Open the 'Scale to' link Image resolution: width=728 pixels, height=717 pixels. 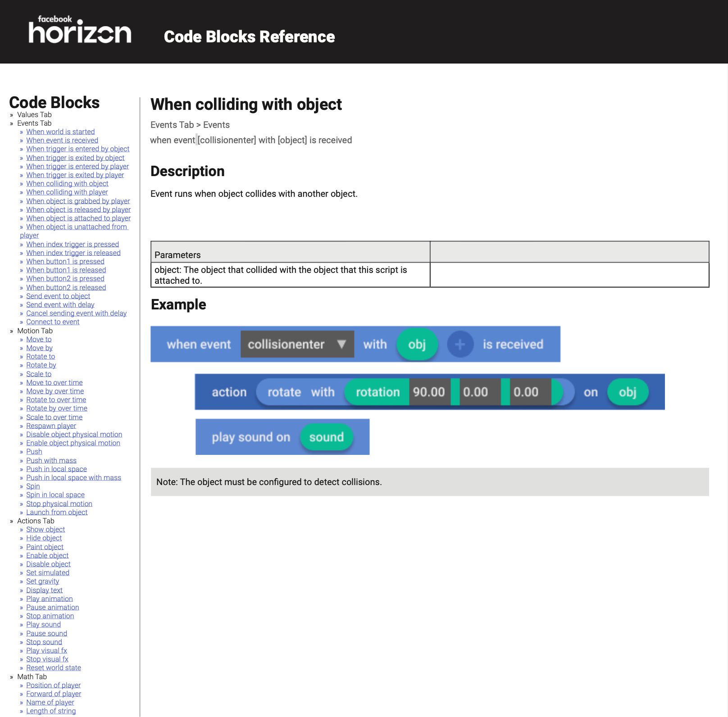39,374
